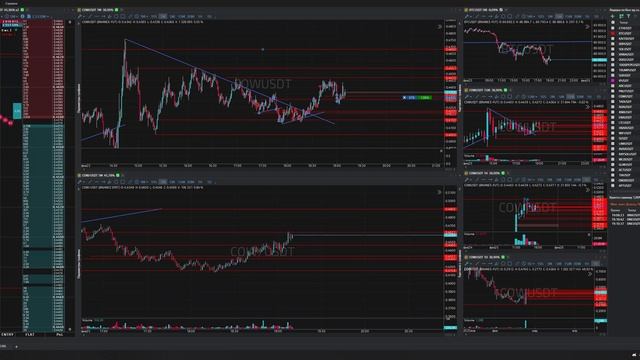This screenshot has height=360, width=640.
Task: Toggle green link indicator in bottom right-column chart header
Action: (x=503, y=257)
